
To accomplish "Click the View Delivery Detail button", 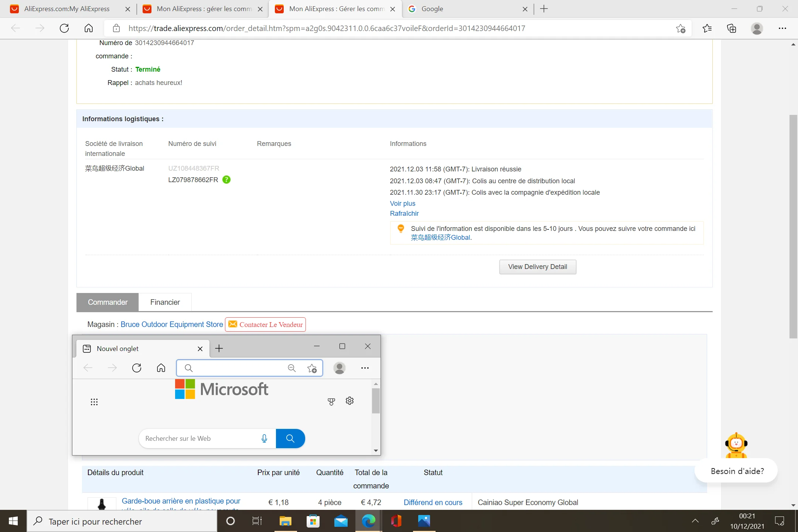I will pyautogui.click(x=537, y=267).
